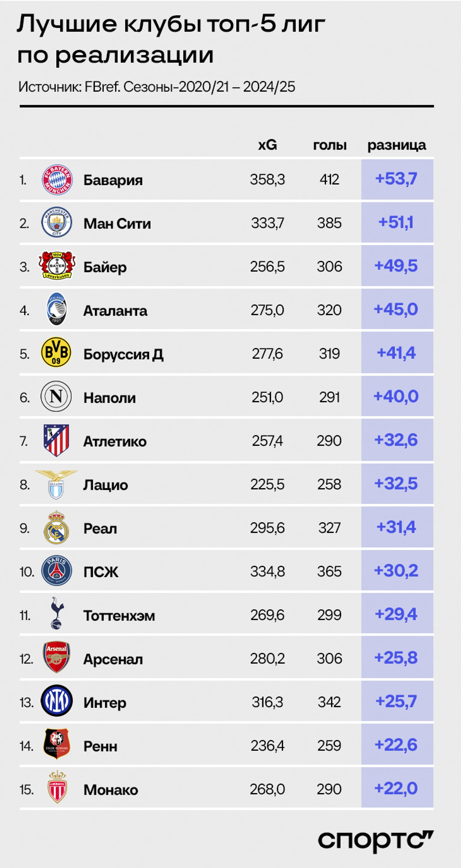Click the Atalanta club badge

[56, 309]
